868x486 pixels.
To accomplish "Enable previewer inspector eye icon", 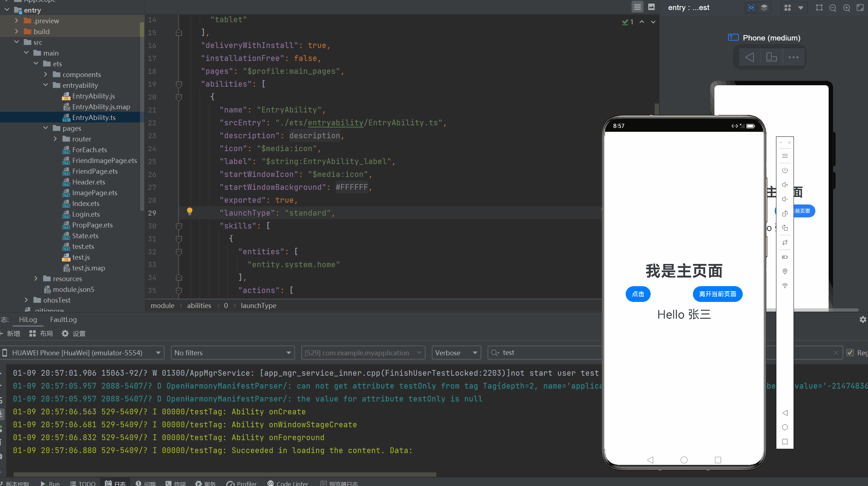I will tap(751, 8).
